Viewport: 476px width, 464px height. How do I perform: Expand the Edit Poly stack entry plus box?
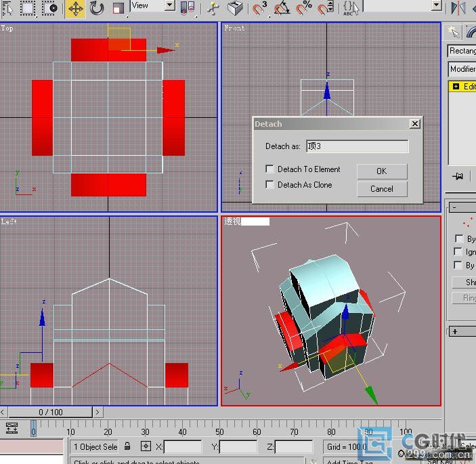click(x=456, y=87)
